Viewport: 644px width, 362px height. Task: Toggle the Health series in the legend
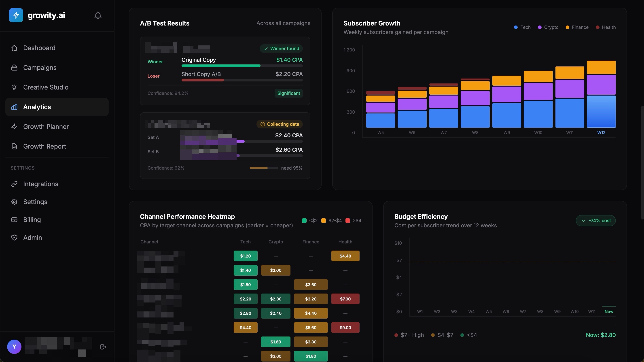606,27
